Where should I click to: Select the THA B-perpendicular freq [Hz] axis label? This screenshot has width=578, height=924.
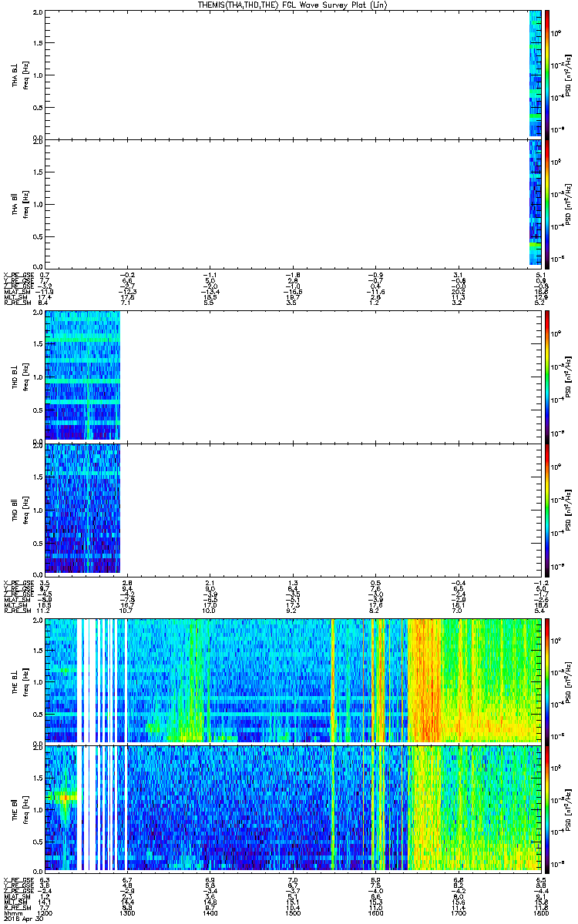point(26,74)
